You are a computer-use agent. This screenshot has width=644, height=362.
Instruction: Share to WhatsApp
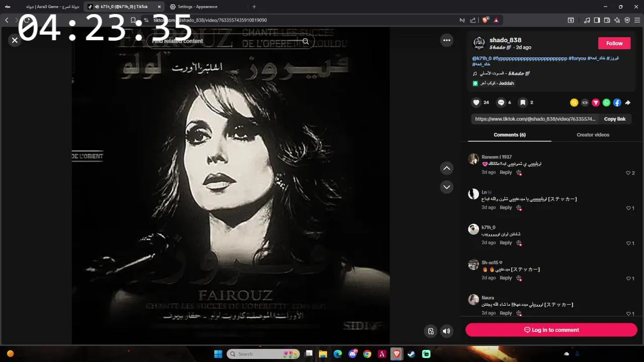click(x=606, y=103)
